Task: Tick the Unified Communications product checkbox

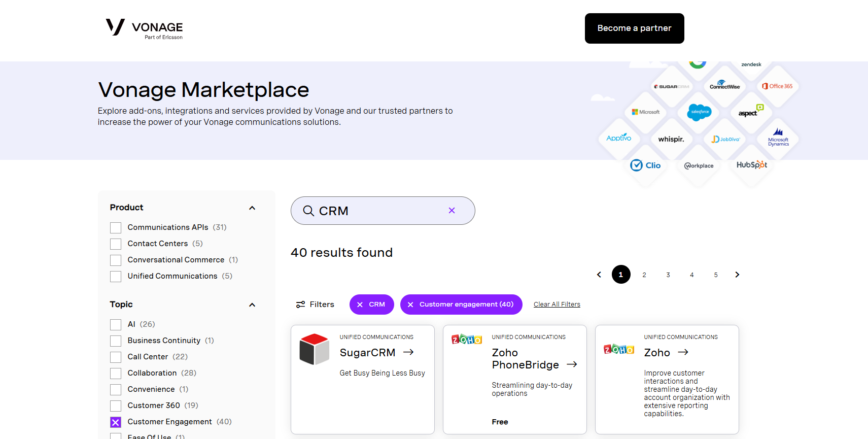Action: (x=116, y=277)
